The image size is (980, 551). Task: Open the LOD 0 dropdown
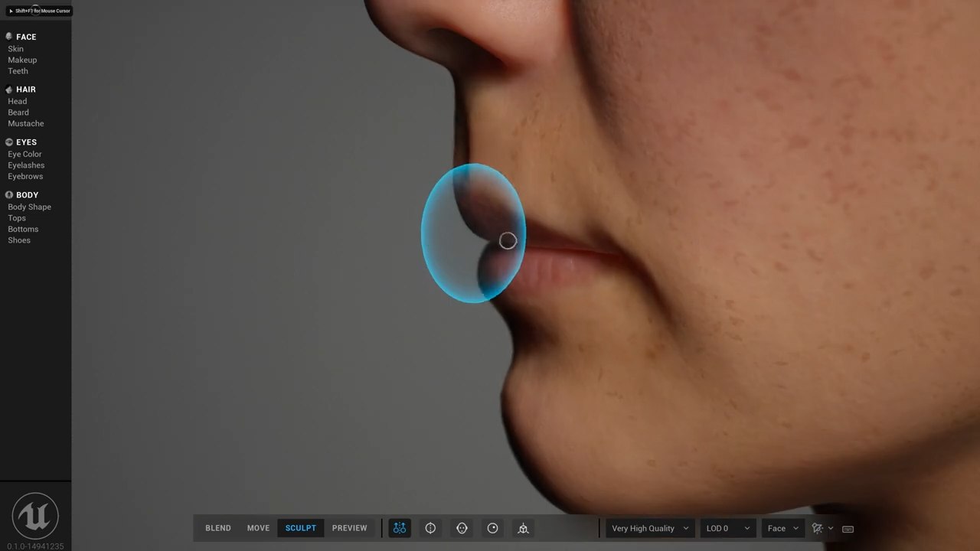728,528
